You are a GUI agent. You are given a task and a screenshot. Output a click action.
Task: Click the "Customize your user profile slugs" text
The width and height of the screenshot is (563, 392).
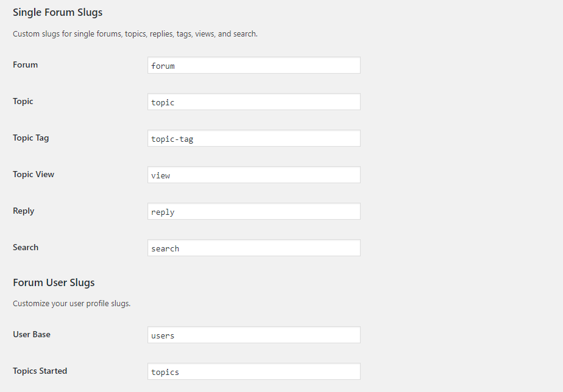point(71,303)
